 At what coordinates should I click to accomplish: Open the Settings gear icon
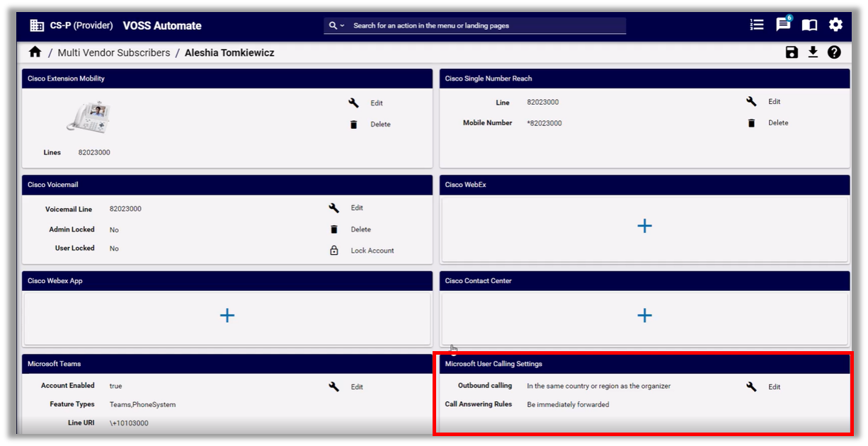tap(835, 24)
